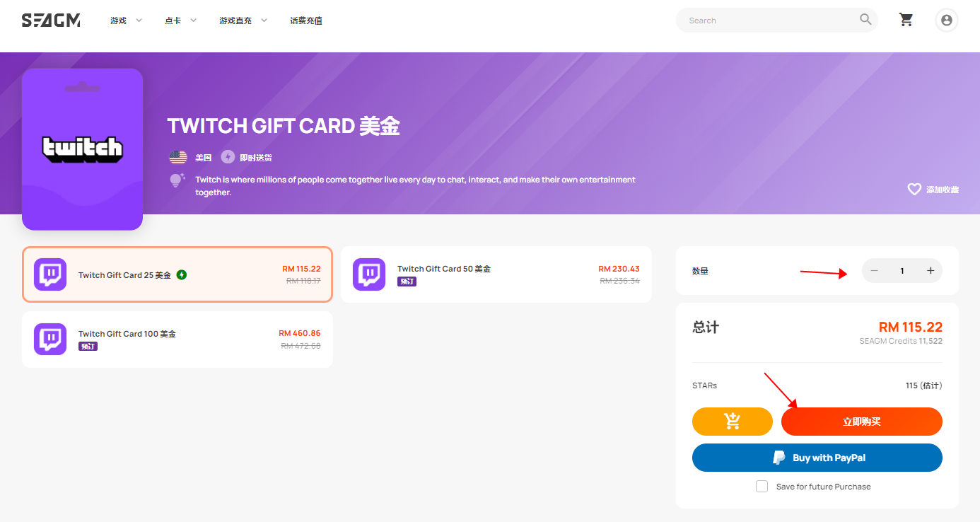Viewport: 980px width, 522px height.
Task: Check Save for future Purchase
Action: [762, 487]
